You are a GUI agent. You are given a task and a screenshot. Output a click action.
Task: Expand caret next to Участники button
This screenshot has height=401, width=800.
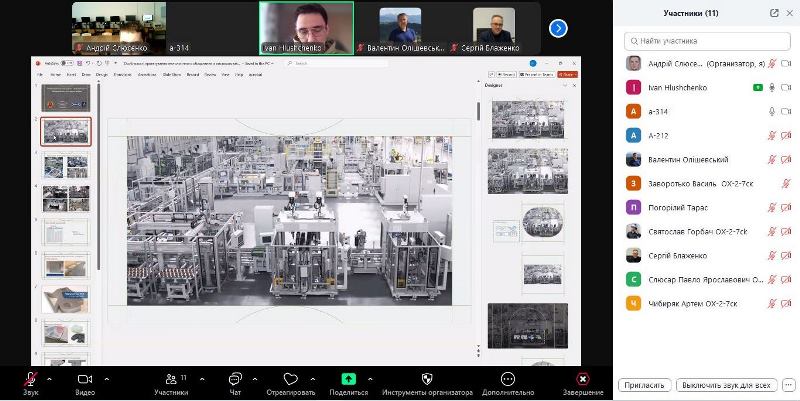coord(203,379)
